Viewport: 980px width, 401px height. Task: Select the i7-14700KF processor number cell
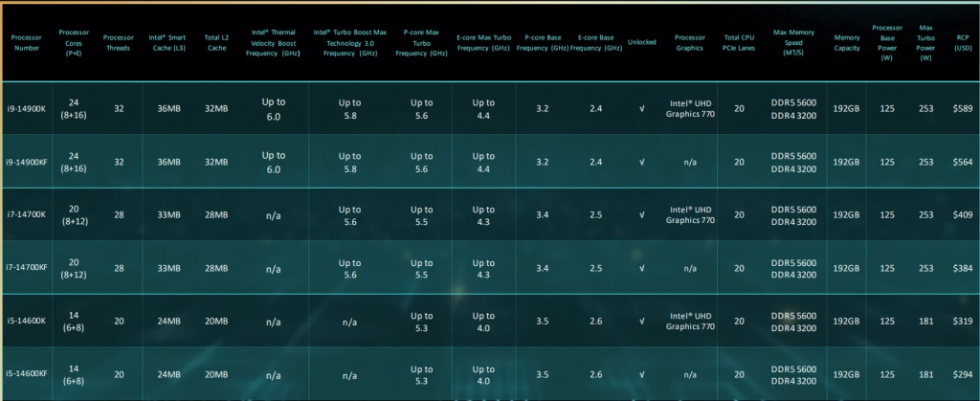click(26, 268)
